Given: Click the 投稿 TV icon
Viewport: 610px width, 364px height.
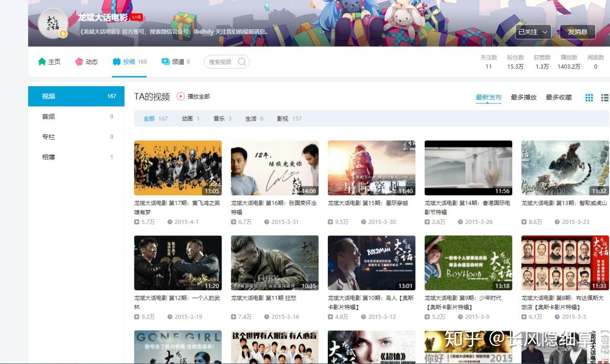Looking at the screenshot, I should pos(117,61).
